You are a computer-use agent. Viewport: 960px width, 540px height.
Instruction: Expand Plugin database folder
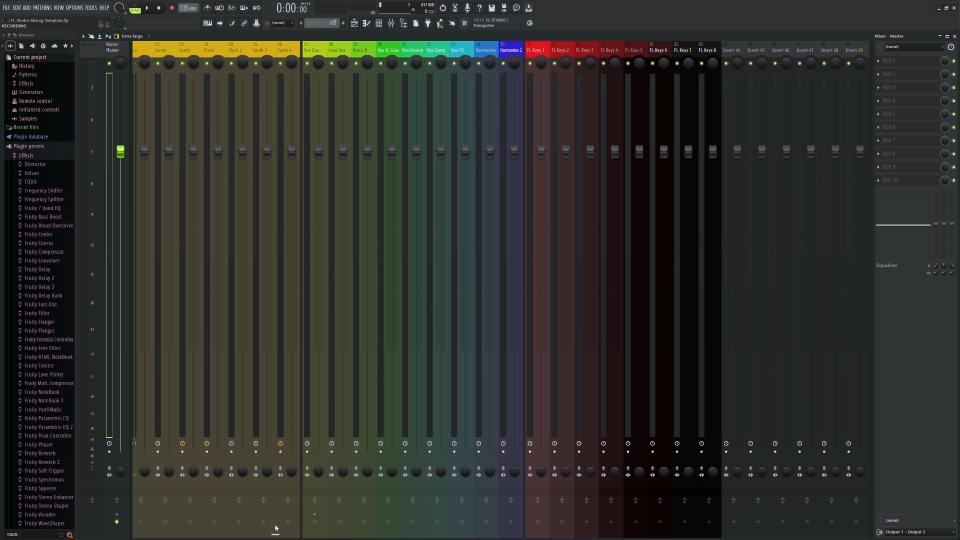pos(31,137)
